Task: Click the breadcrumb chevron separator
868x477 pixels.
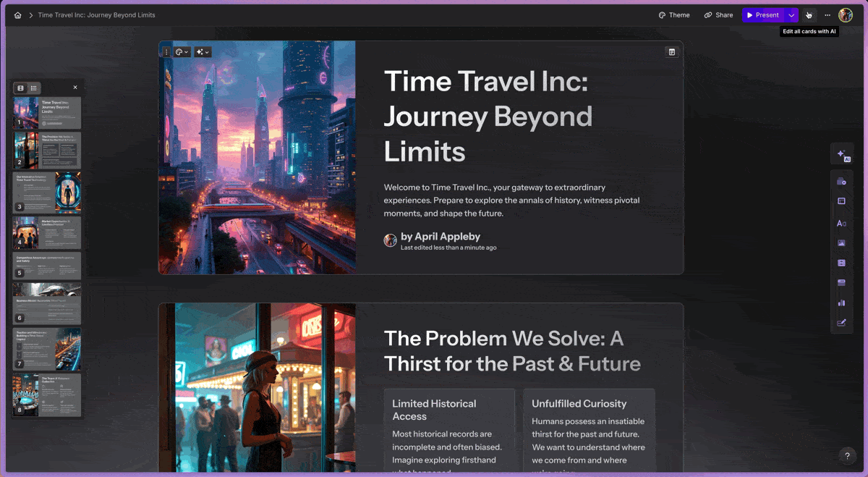Action: (30, 15)
